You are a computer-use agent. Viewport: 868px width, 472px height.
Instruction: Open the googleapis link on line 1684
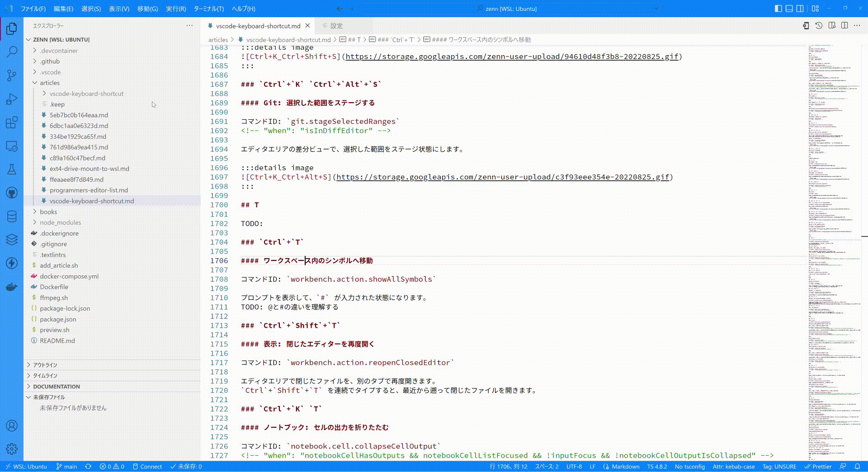[512, 57]
